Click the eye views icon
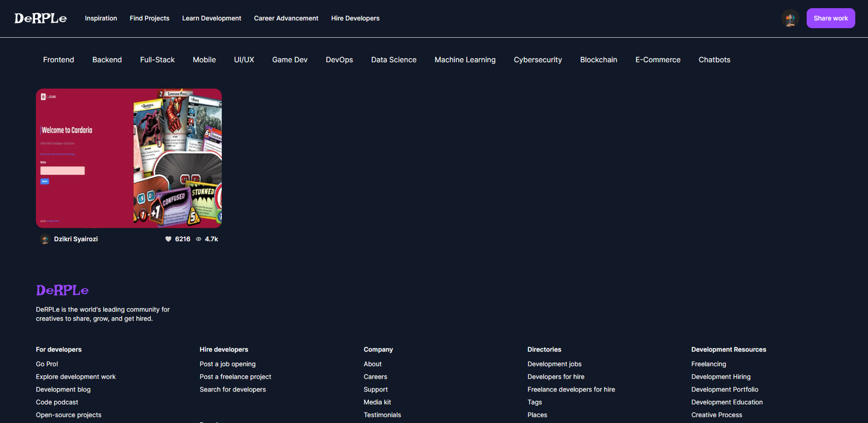The image size is (868, 423). (x=198, y=239)
